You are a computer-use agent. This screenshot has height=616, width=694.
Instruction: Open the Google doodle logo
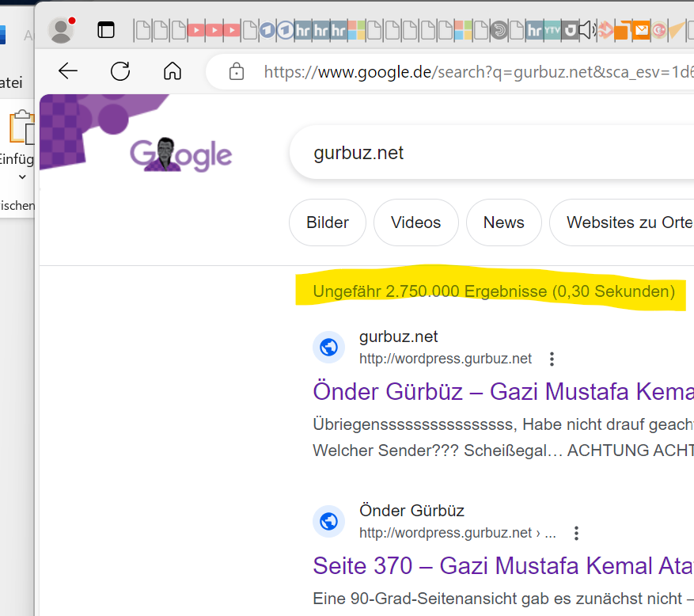(x=180, y=154)
